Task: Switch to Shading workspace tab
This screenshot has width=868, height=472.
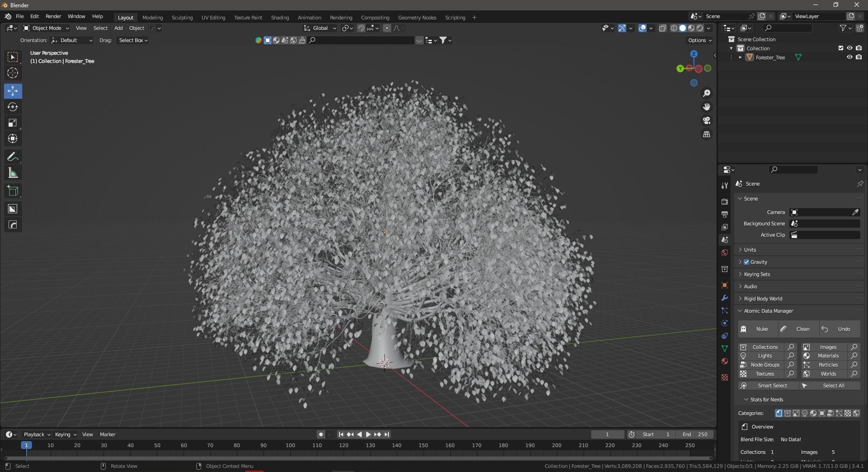Action: [x=280, y=18]
